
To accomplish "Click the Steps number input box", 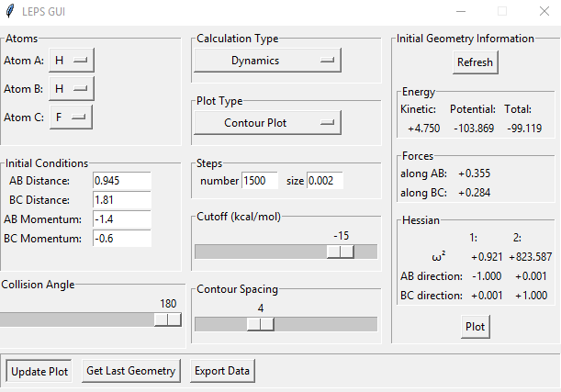I will (259, 181).
